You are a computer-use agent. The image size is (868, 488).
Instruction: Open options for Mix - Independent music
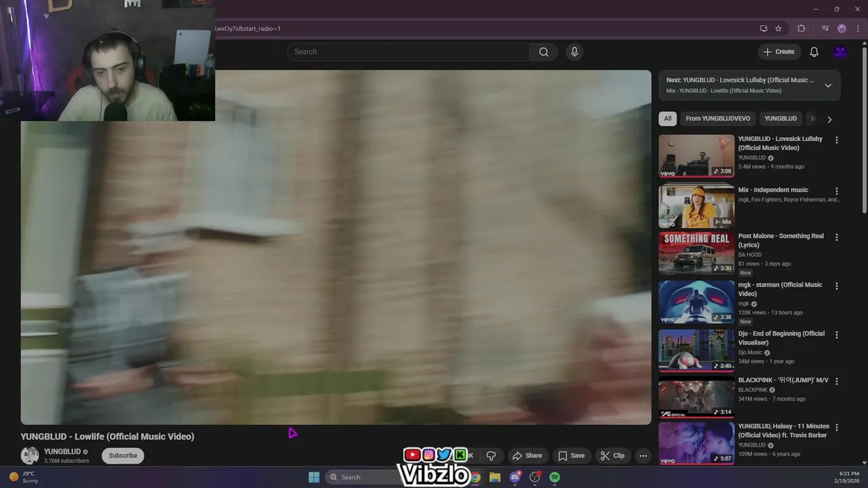(836, 191)
